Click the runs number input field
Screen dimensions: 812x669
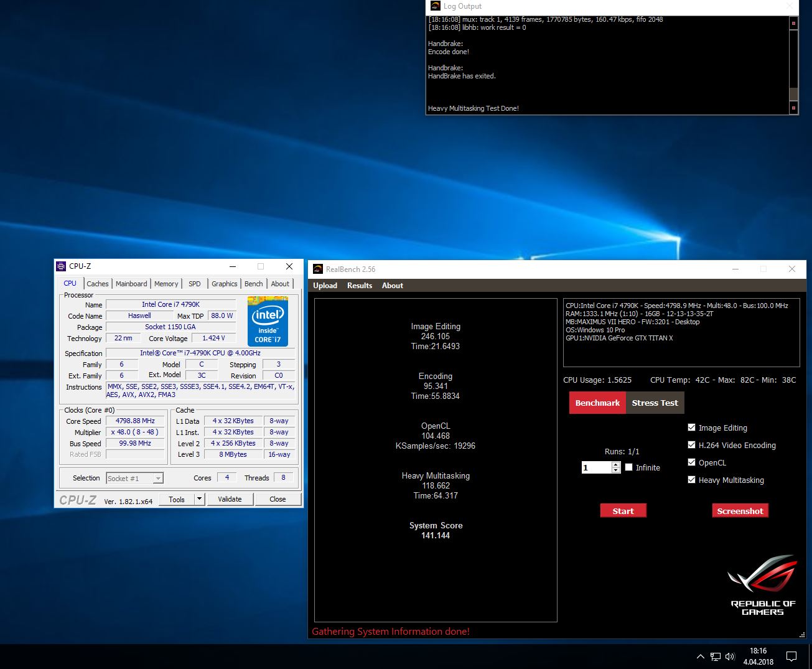click(x=597, y=467)
